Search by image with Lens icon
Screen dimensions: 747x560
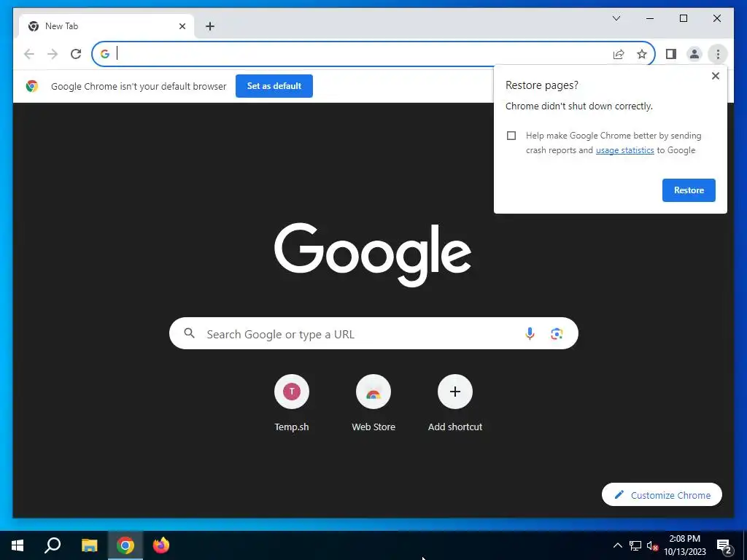[557, 334]
